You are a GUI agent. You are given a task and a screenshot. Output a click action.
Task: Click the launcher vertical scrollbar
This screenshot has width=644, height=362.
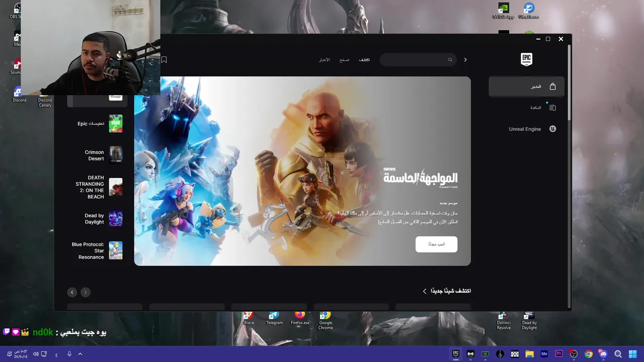pyautogui.click(x=570, y=83)
